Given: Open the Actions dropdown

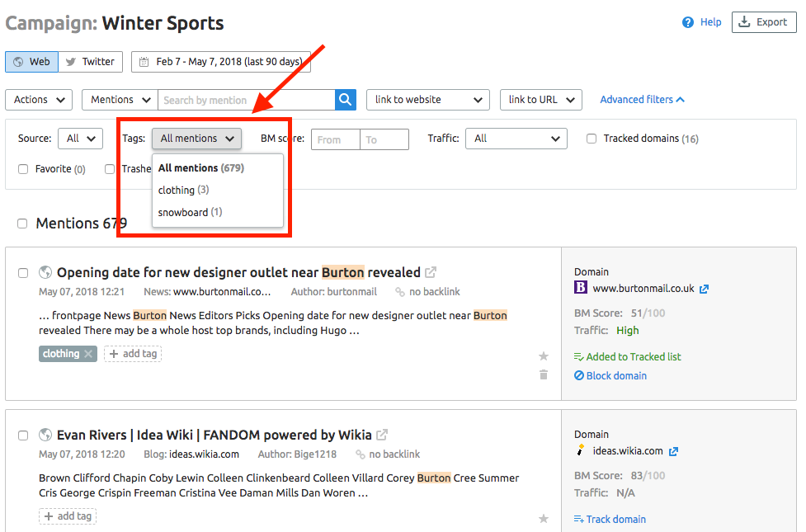Looking at the screenshot, I should coord(39,100).
